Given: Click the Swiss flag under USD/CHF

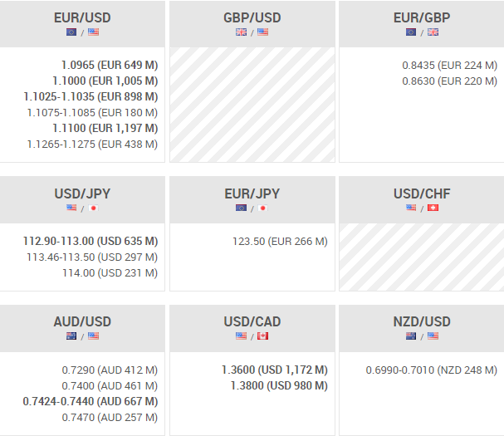Looking at the screenshot, I should [433, 208].
